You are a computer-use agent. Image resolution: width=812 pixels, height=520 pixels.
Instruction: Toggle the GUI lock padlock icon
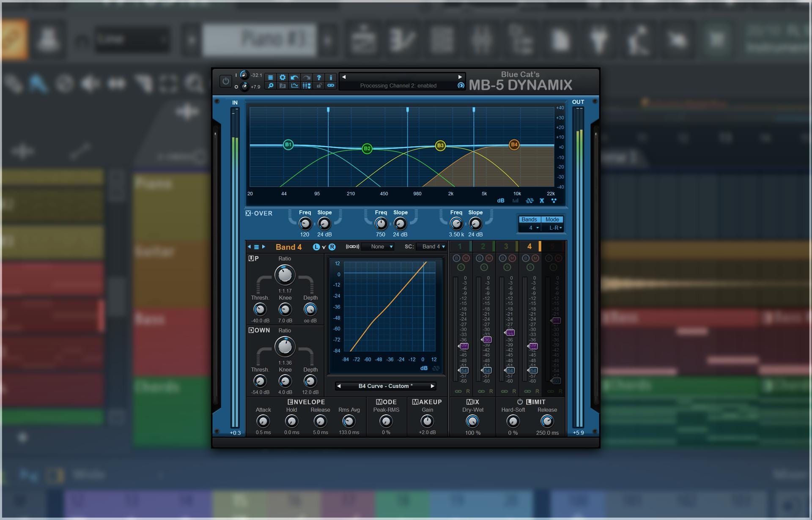[319, 85]
